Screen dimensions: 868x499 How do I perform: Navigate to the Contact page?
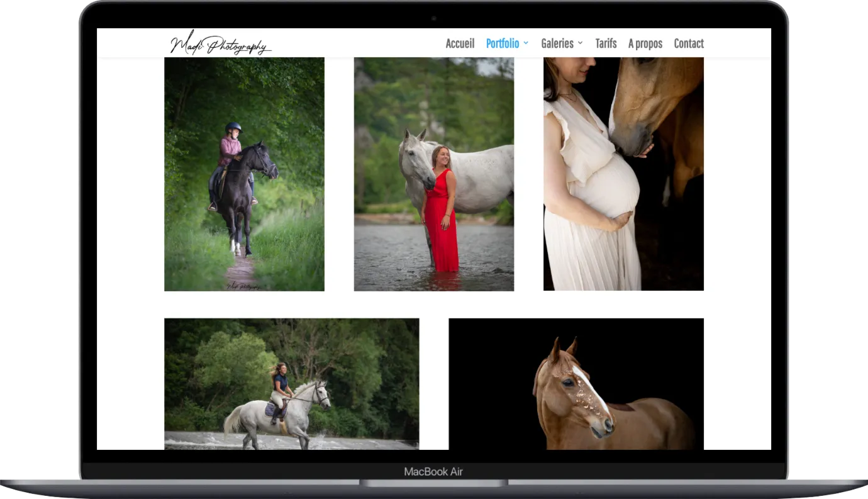pyautogui.click(x=689, y=43)
